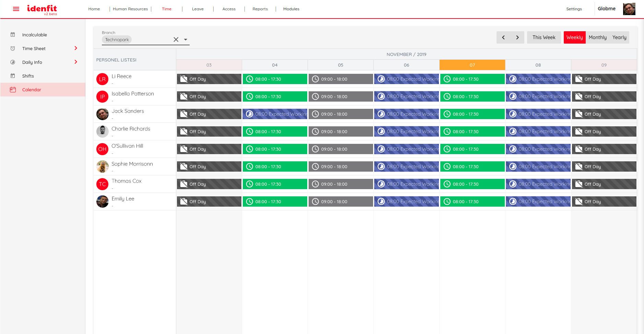This screenshot has width=644, height=334.
Task: Go to the previous week
Action: pos(503,37)
